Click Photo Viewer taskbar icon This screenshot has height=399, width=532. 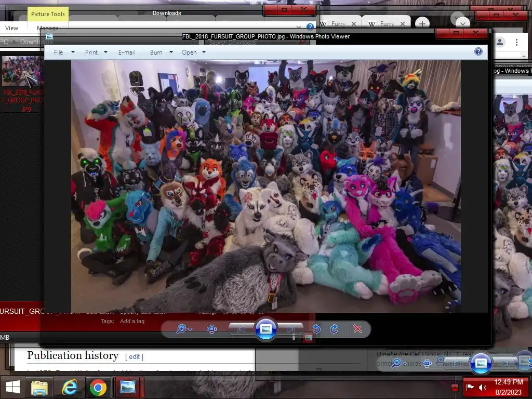(128, 387)
